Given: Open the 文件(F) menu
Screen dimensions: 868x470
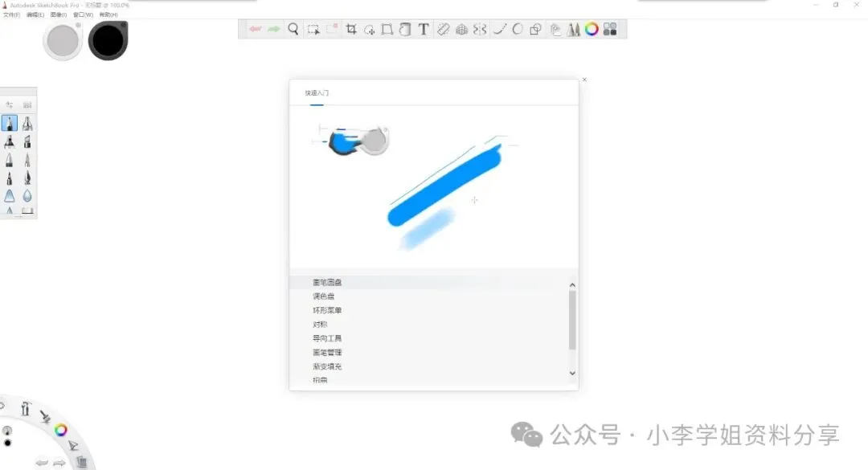Looking at the screenshot, I should pyautogui.click(x=11, y=15).
